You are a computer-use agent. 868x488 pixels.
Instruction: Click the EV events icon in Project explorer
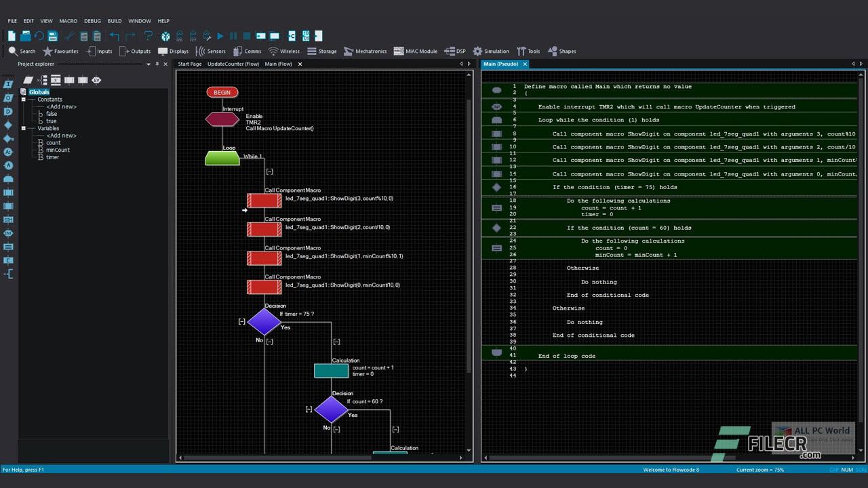pyautogui.click(x=96, y=80)
